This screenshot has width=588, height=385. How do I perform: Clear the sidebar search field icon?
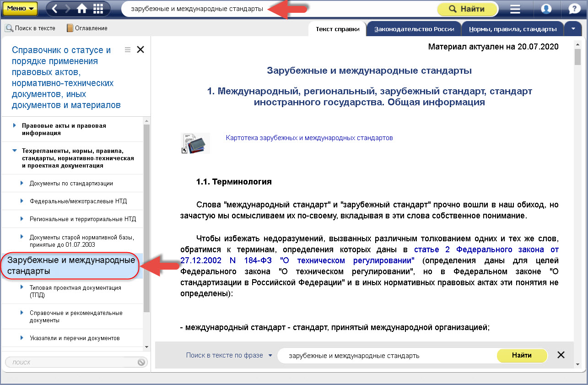click(x=141, y=362)
